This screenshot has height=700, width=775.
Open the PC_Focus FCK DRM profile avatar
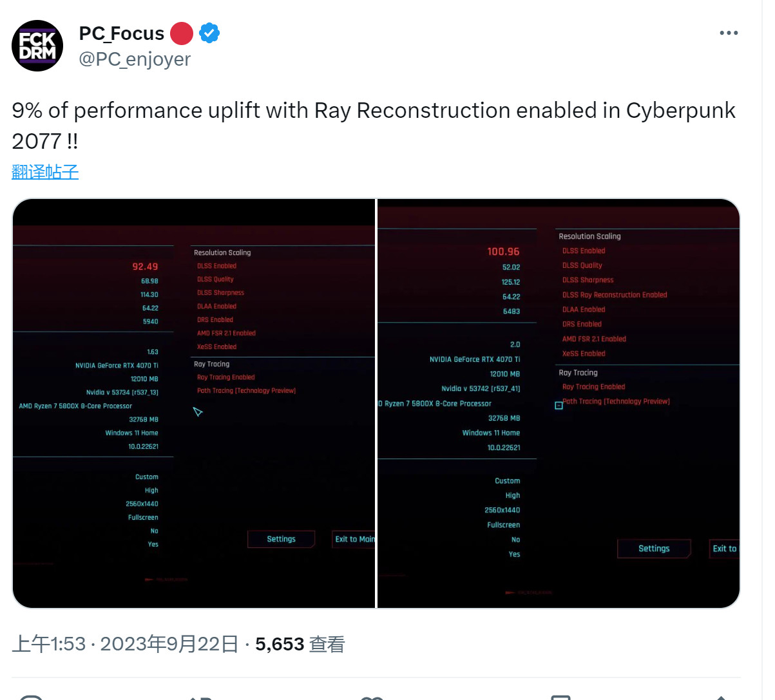[x=37, y=46]
